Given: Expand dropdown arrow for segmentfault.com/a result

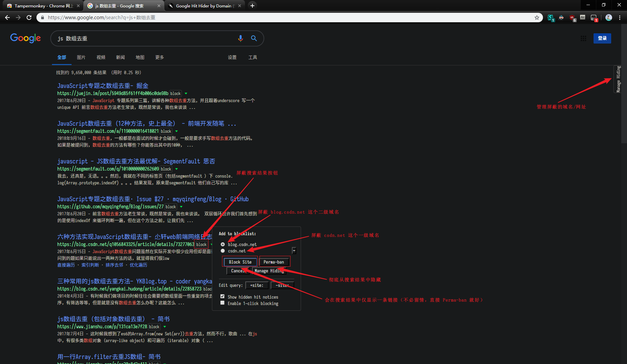Looking at the screenshot, I should pos(176,131).
